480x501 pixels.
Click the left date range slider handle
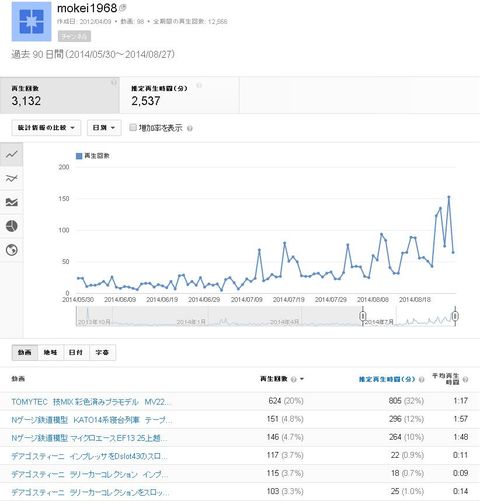click(363, 316)
